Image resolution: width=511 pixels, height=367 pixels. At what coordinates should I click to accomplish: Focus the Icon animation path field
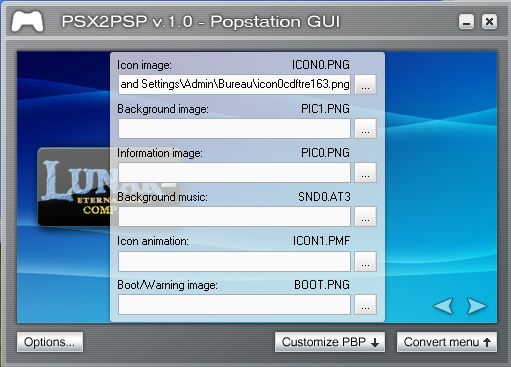click(x=234, y=261)
